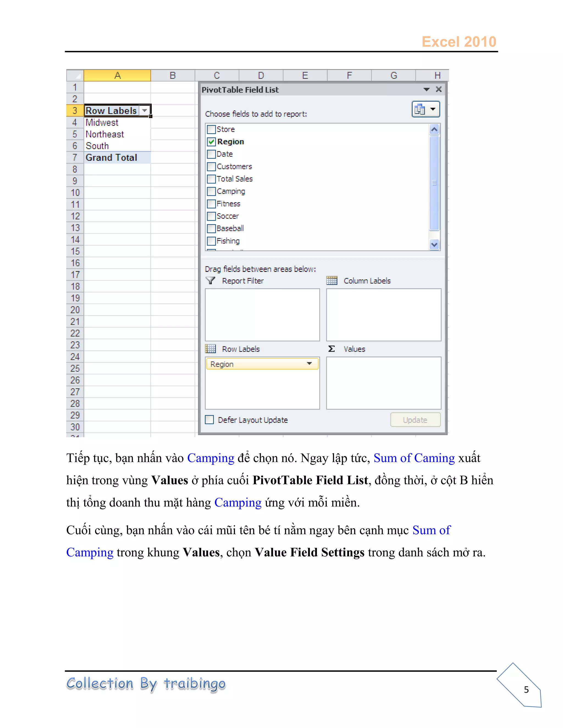Select row 15 header
Viewport: 563px width, 728px height.
pos(75,251)
